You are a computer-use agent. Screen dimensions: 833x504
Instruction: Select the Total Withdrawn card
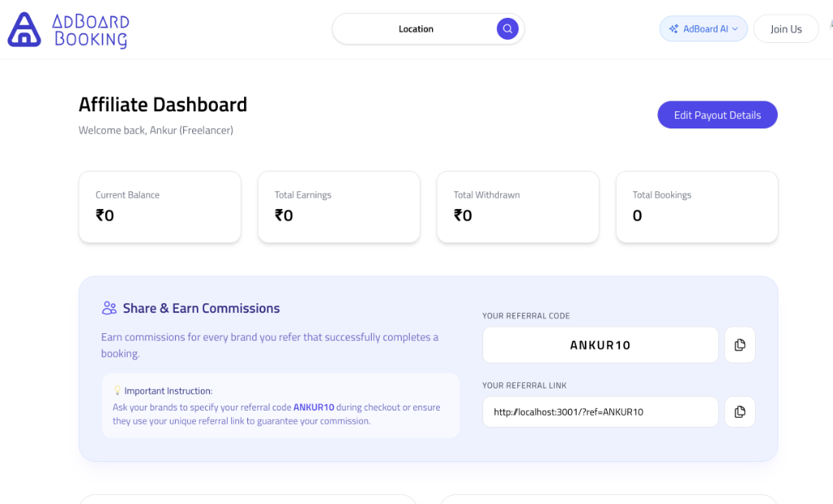pos(517,206)
